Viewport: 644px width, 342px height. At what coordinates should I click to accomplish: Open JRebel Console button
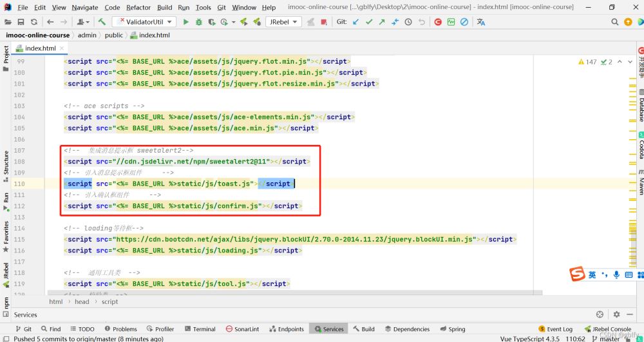click(607, 329)
